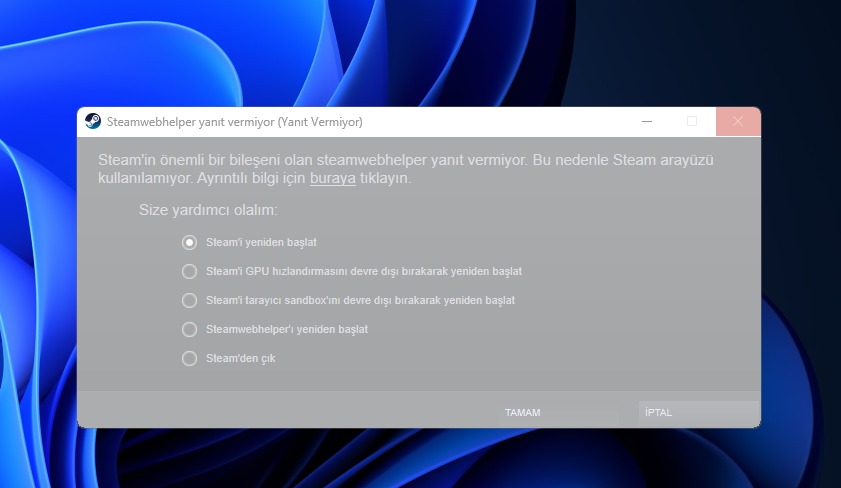Click the disabled maximize icon in title bar
This screenshot has width=841, height=488.
coord(692,122)
